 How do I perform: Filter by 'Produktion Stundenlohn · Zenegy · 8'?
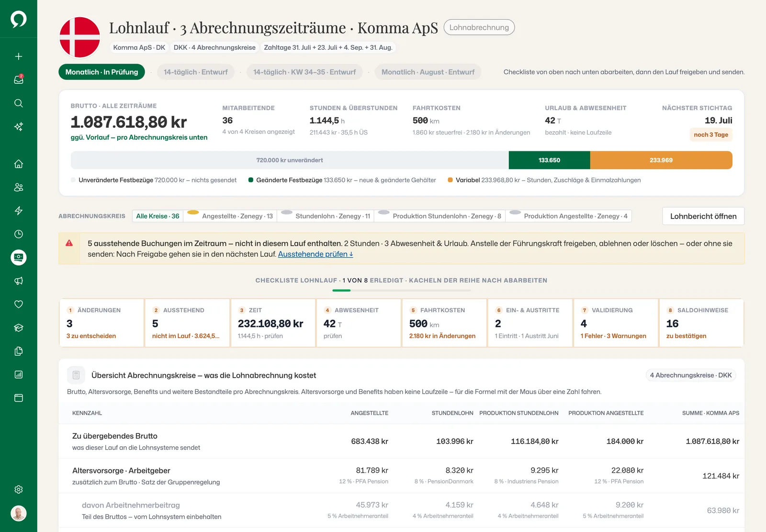(440, 216)
